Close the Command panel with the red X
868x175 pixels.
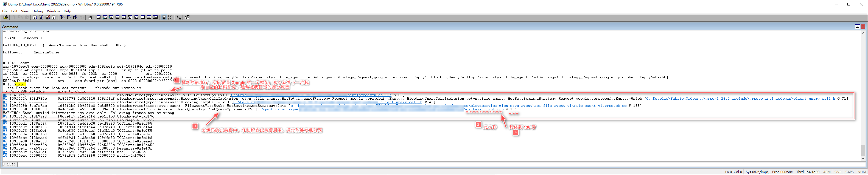point(863,27)
